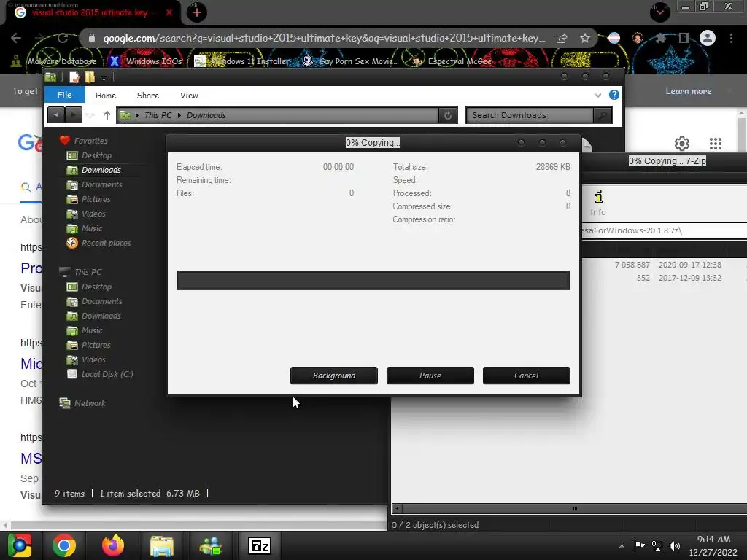Open the File ribbon tab

click(64, 95)
